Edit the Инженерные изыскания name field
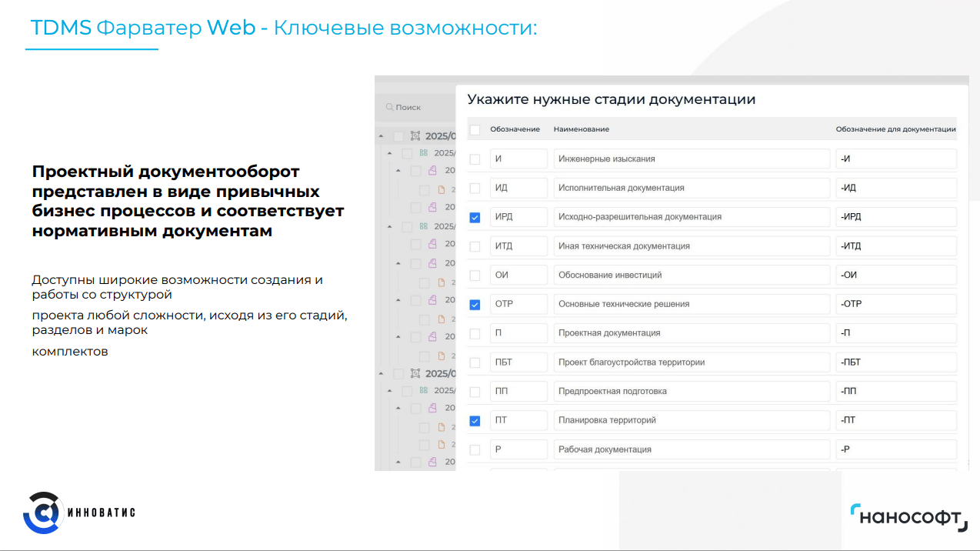Viewport: 980px width, 551px height. 692,159
